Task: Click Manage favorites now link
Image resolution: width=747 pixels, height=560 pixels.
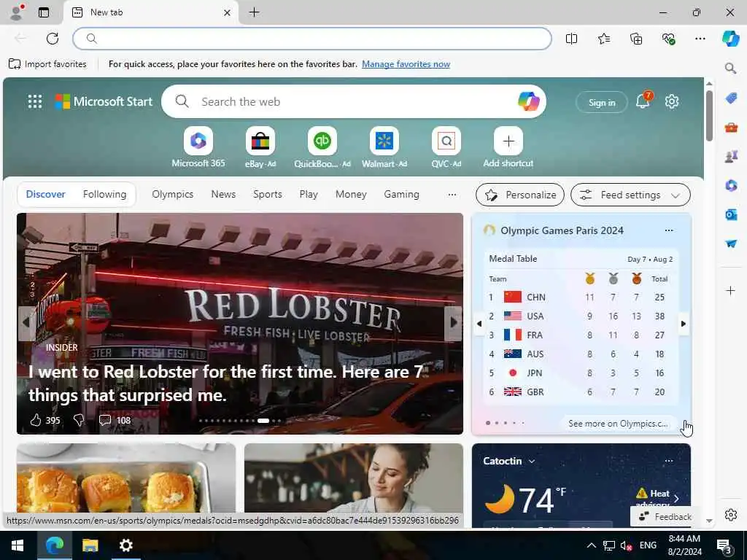Action: point(406,64)
